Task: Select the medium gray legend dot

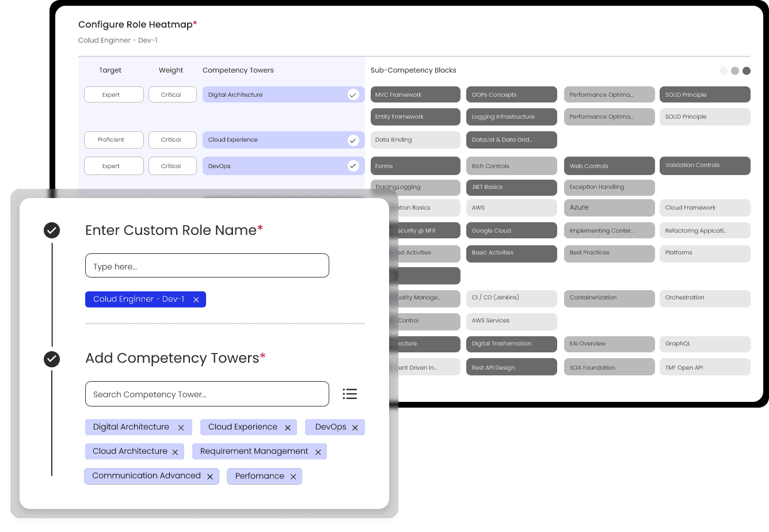Action: pos(735,71)
